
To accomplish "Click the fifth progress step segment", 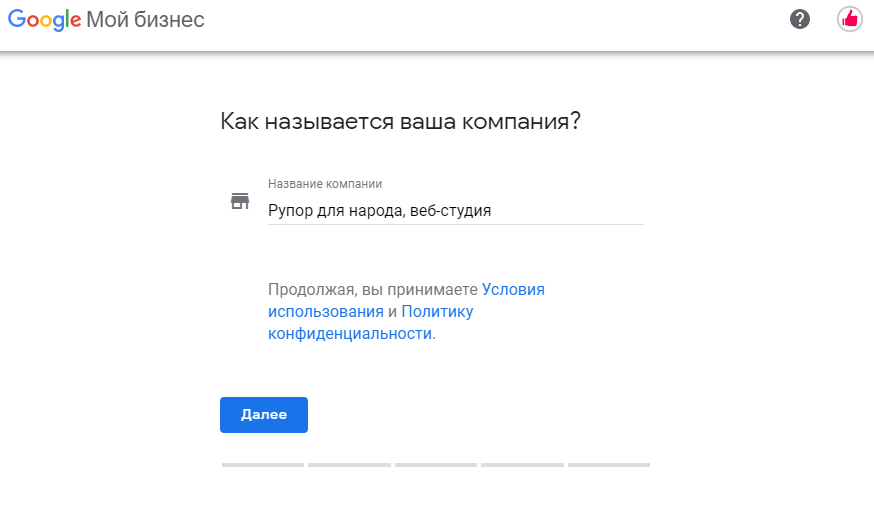I will pyautogui.click(x=609, y=465).
